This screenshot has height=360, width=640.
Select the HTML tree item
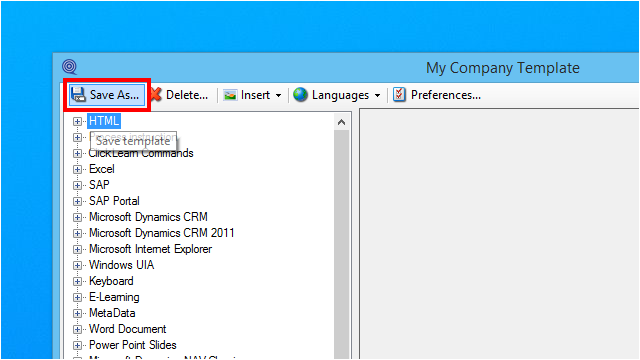[x=104, y=121]
